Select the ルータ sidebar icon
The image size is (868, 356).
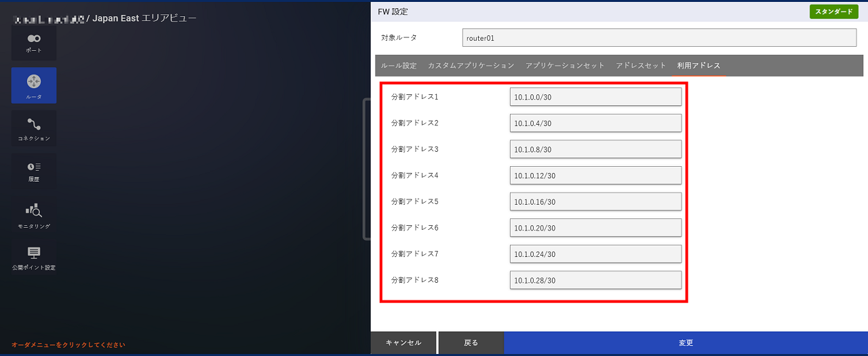coord(34,85)
